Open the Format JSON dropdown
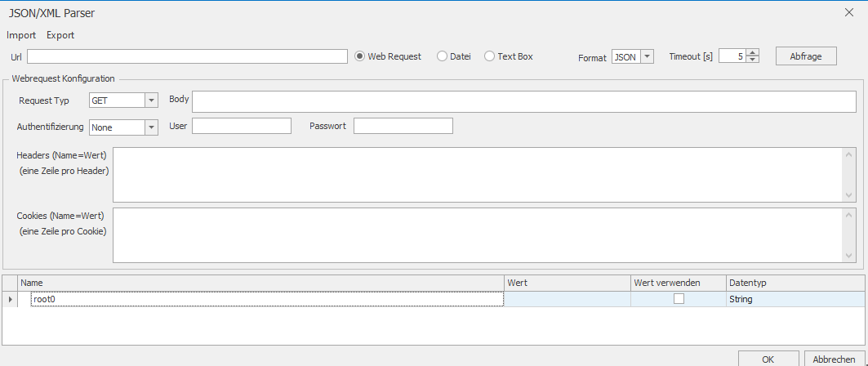Viewport: 868px width, 366px height. coord(648,56)
